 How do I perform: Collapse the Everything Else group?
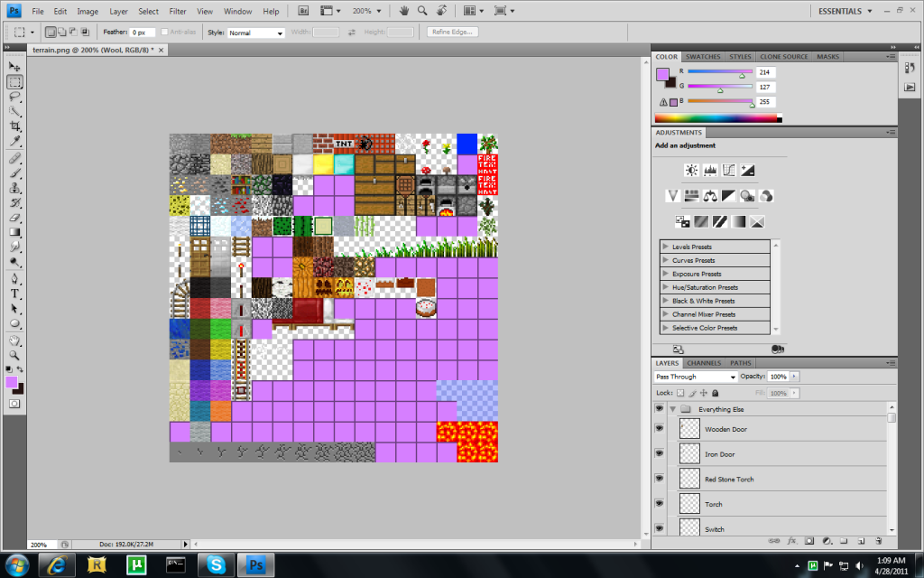[x=672, y=409]
